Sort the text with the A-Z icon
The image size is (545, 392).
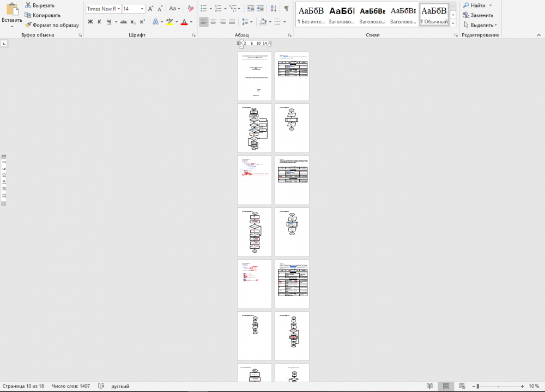point(274,9)
